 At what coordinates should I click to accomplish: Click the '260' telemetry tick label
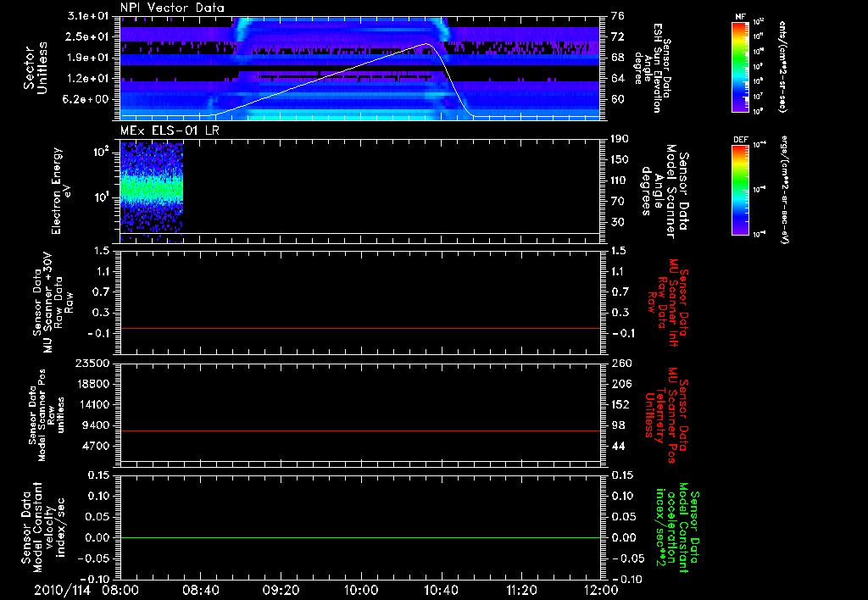coord(620,363)
